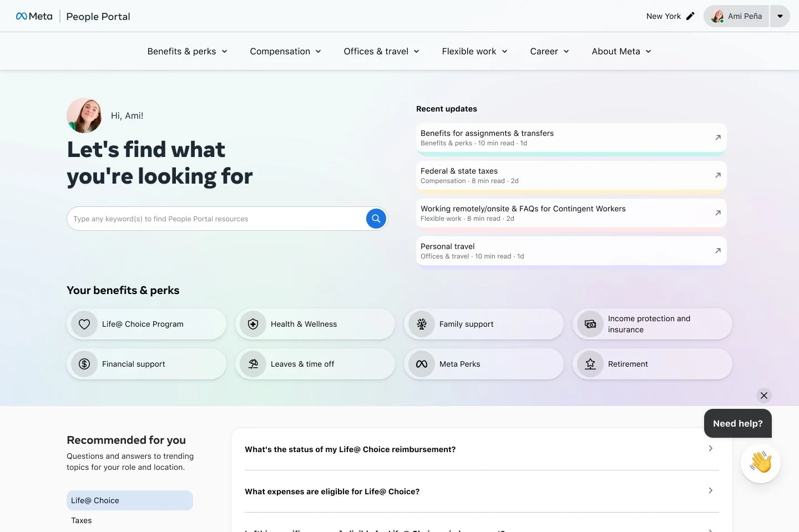This screenshot has width=799, height=532.
Task: Expand Life@ Choice reimbursement status question
Action: coord(482,449)
